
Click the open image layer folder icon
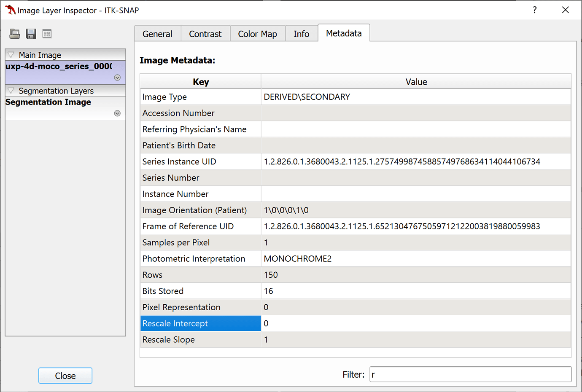pyautogui.click(x=15, y=34)
